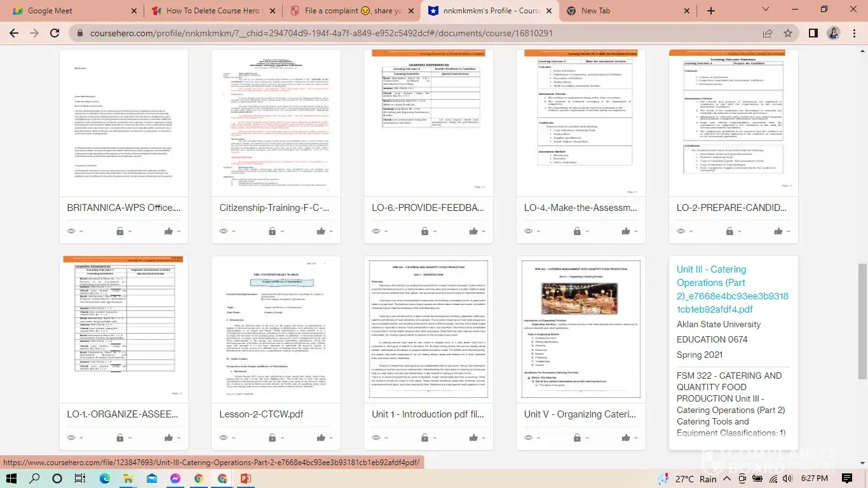Like the LO-1 ORGANIZE-ASSESSMENT document
Image resolution: width=868 pixels, height=488 pixels.
(x=168, y=438)
